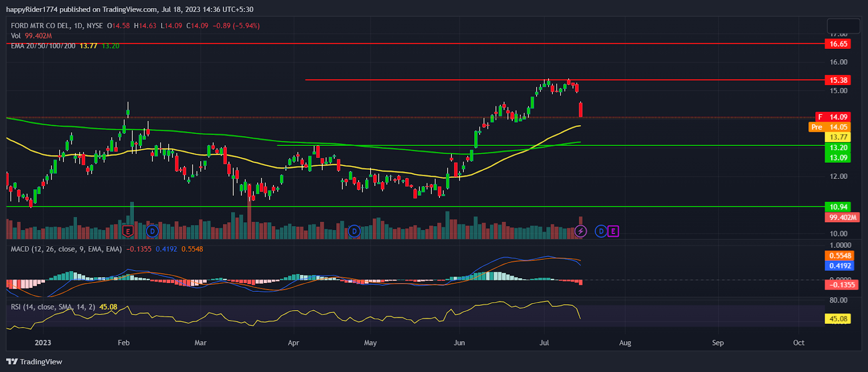Select the 16.65 red resistance price label

click(838, 44)
